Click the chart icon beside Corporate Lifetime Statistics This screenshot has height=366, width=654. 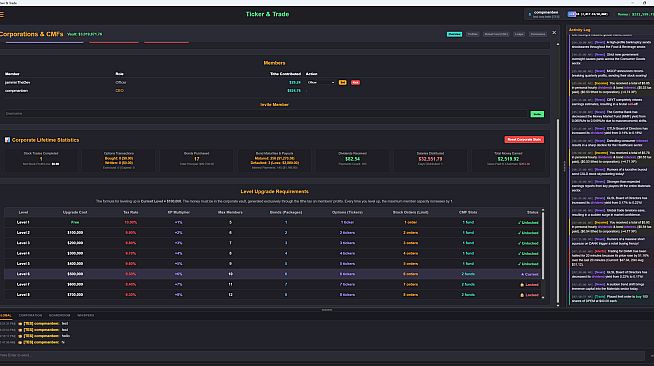(7, 140)
